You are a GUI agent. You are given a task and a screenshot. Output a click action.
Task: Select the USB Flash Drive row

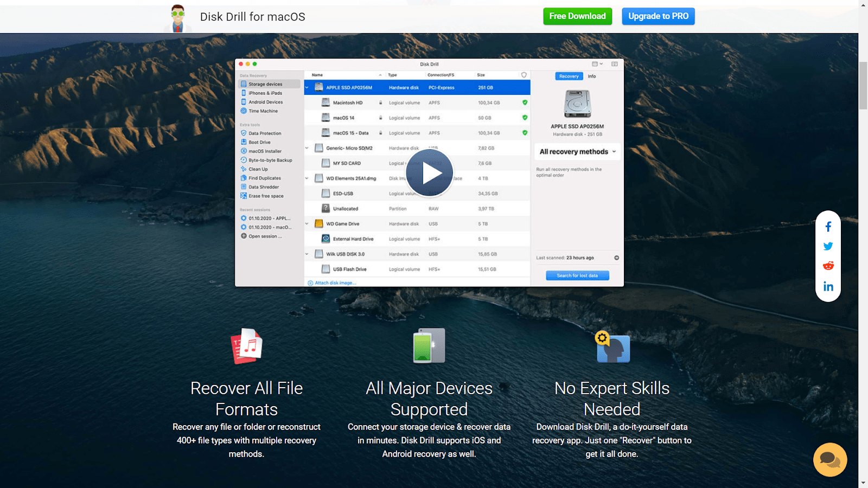(417, 269)
